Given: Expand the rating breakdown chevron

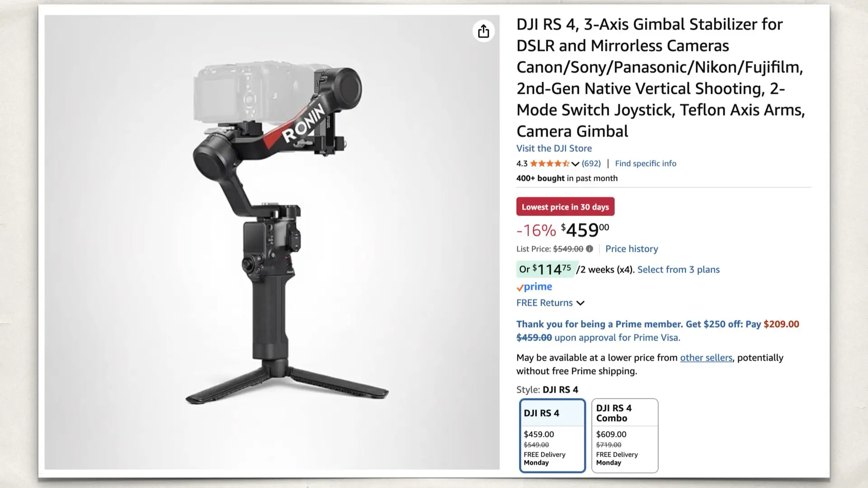Looking at the screenshot, I should coord(575,164).
